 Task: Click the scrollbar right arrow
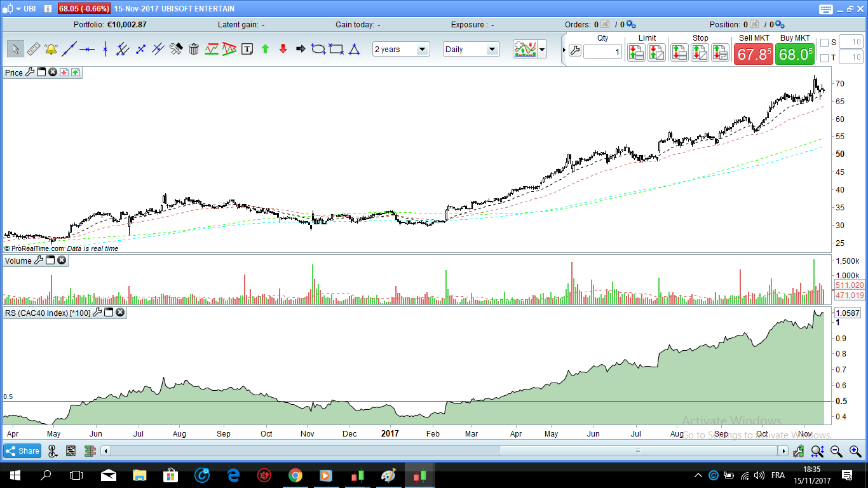[x=783, y=451]
